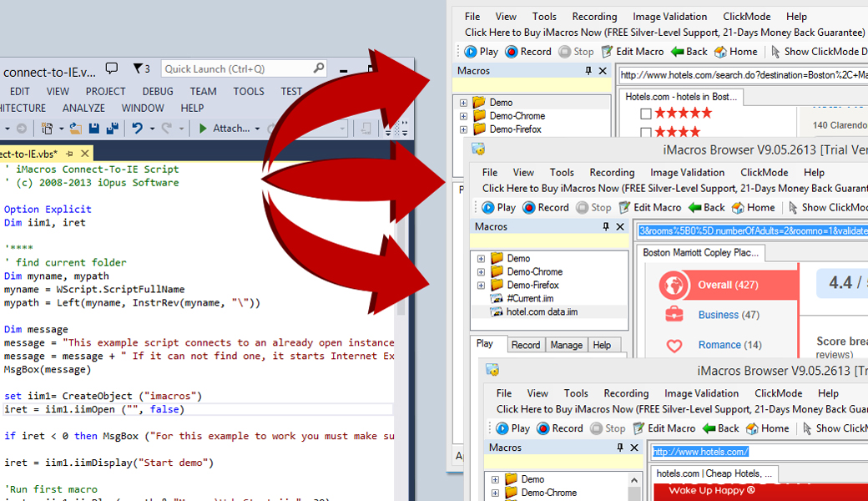Click Home in the Boston Marriott iMacros window
Image resolution: width=868 pixels, height=501 pixels.
click(754, 208)
